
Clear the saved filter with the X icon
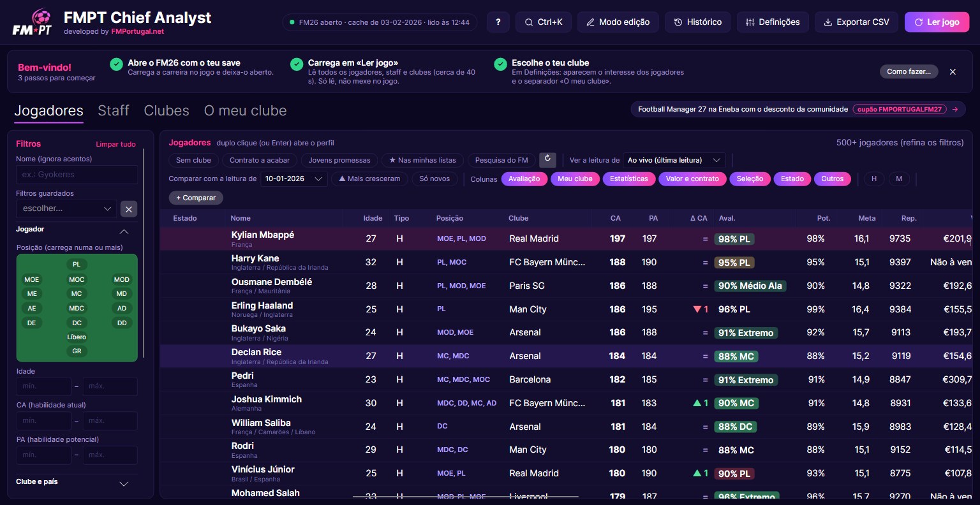(x=129, y=209)
